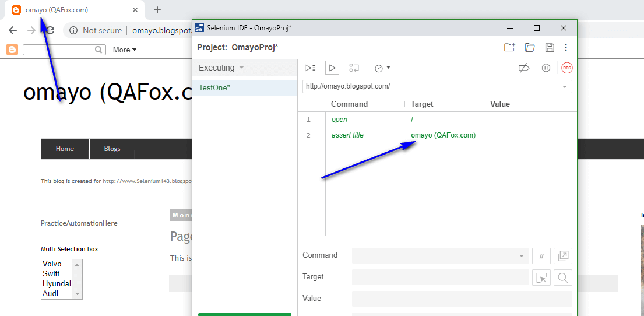Click the Value column header

[500, 104]
